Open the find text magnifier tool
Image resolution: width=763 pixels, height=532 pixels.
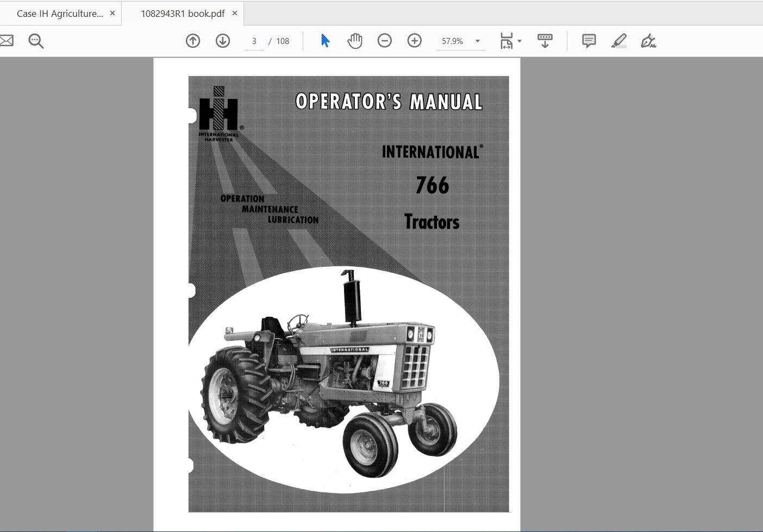(36, 41)
